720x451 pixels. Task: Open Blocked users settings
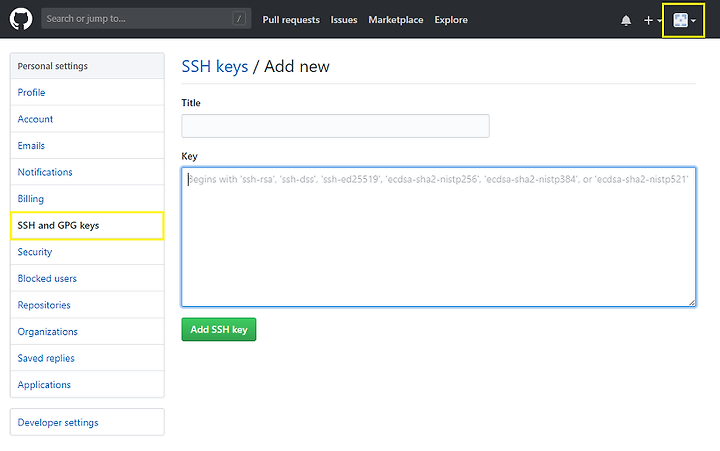coord(87,278)
